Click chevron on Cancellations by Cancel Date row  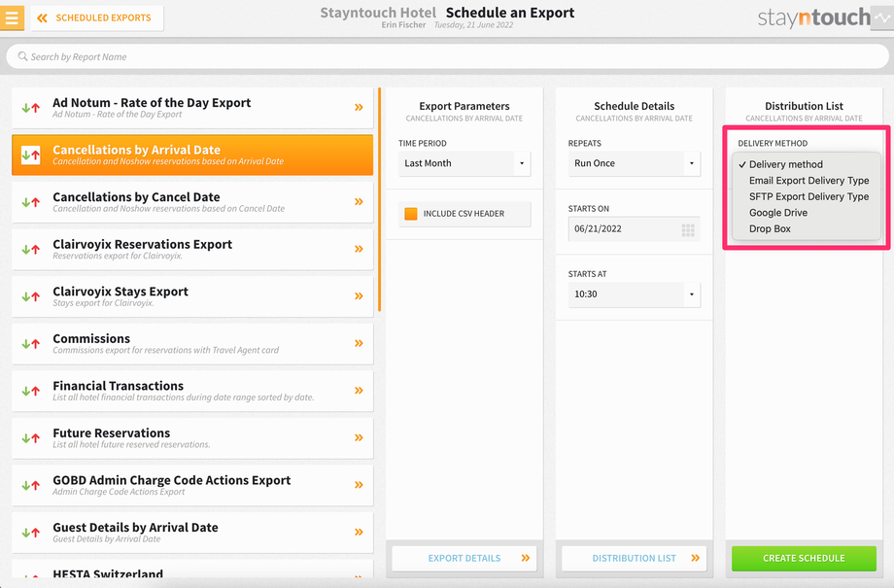tap(359, 201)
